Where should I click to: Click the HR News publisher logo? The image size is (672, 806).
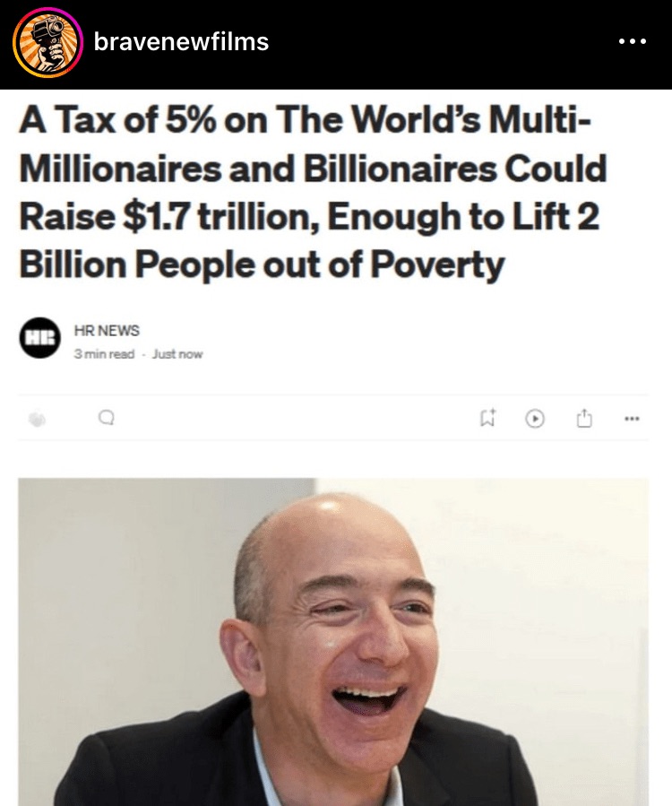click(40, 338)
